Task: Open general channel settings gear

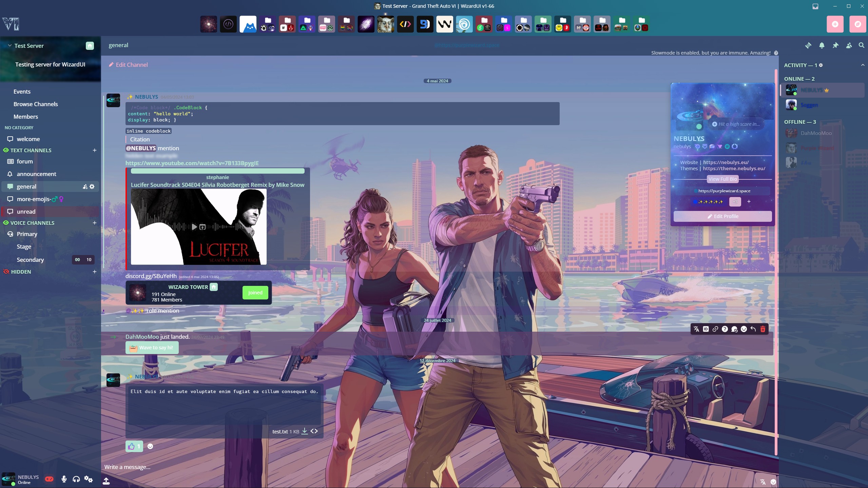Action: click(92, 187)
